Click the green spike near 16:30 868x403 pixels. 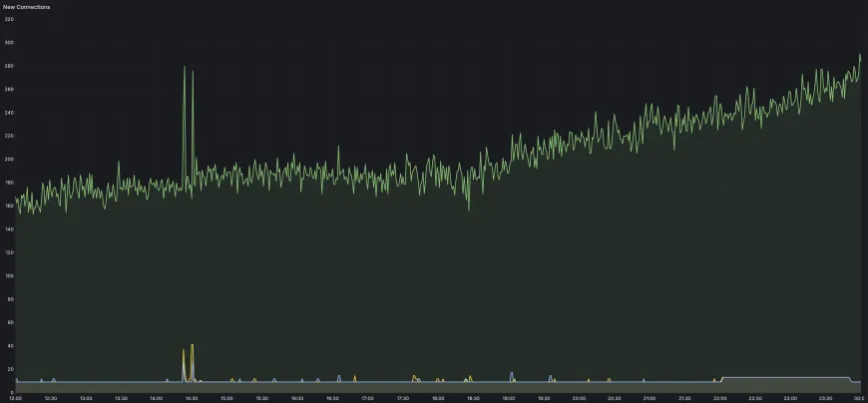click(338, 148)
